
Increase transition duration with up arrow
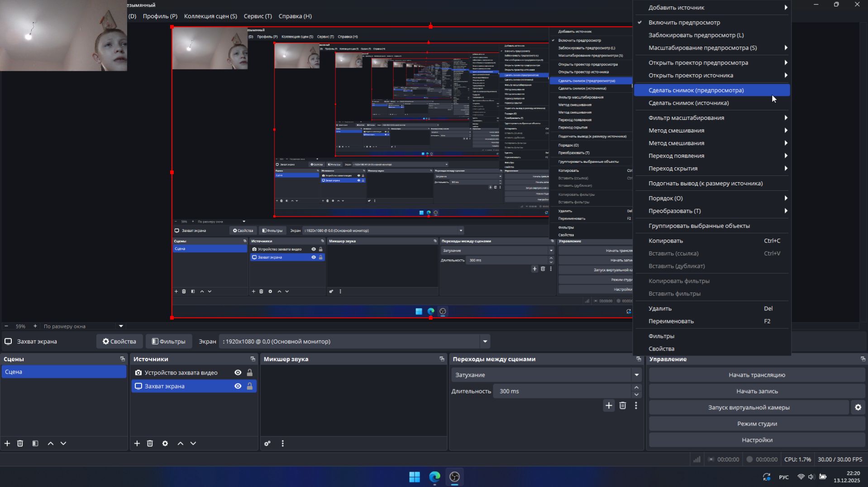pyautogui.click(x=636, y=388)
